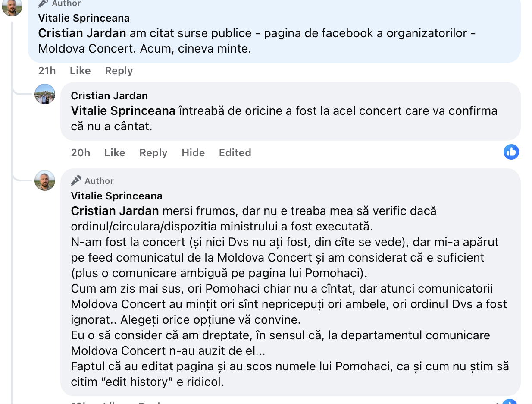Open Cristian Jardan's profile picture avatar
The height and width of the screenshot is (404, 532).
point(45,94)
